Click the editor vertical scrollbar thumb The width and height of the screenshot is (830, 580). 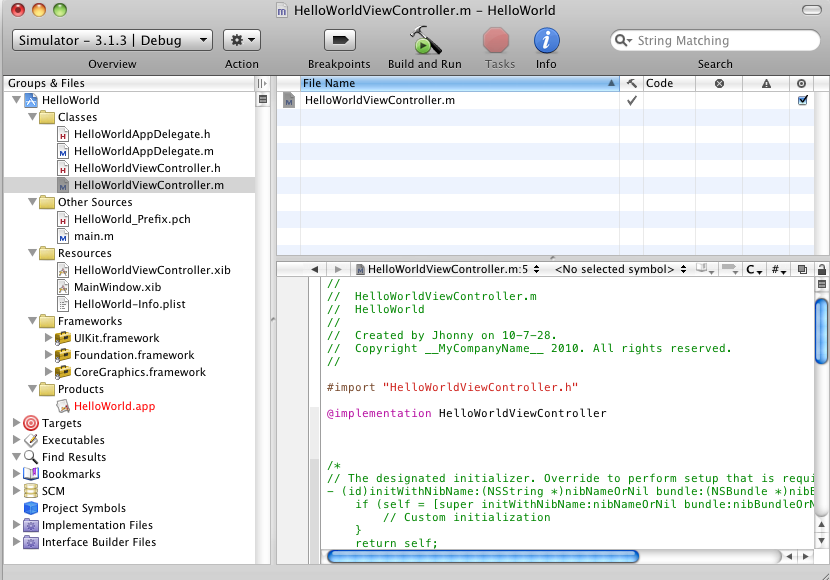(x=821, y=331)
